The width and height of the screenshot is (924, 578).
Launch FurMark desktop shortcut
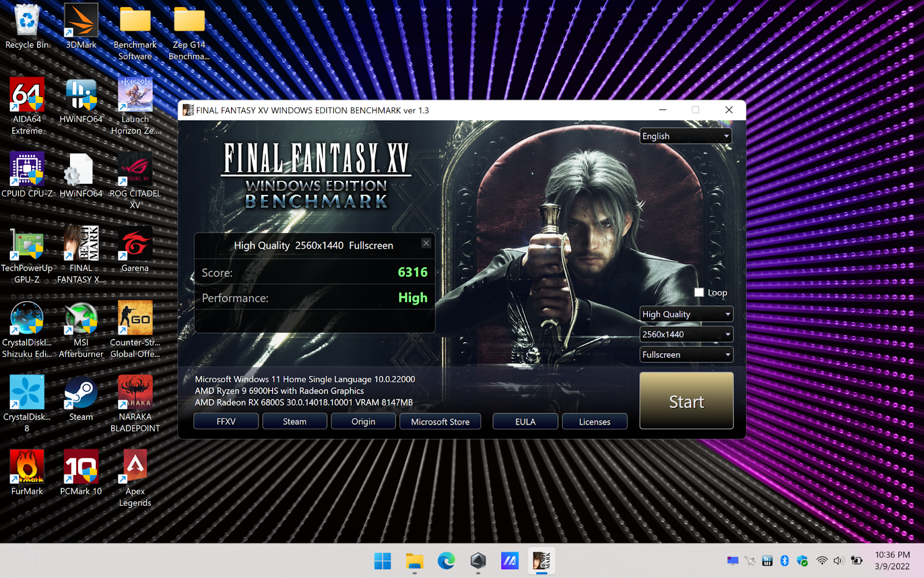[x=27, y=473]
